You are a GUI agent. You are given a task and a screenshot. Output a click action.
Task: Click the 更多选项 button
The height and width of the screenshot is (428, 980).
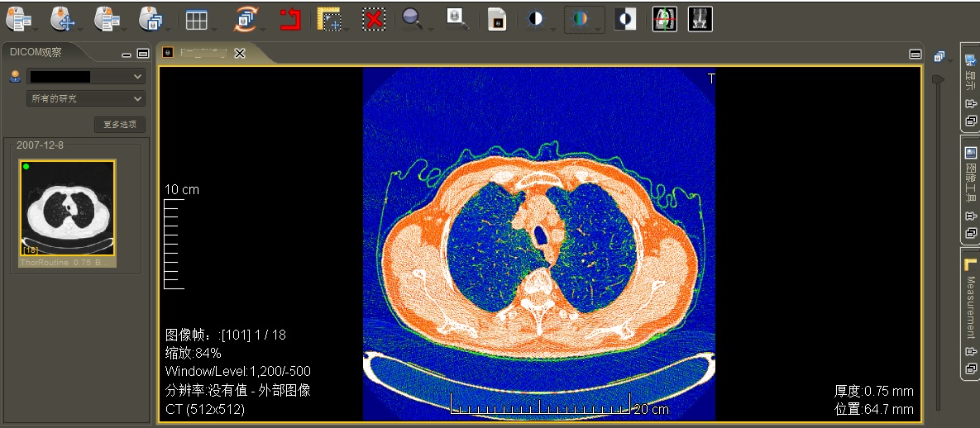120,125
